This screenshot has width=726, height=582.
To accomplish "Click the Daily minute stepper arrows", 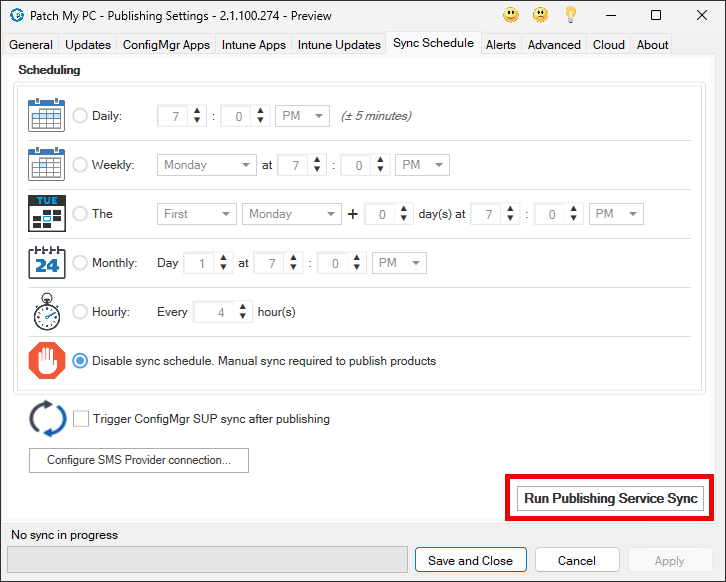I will [260, 115].
